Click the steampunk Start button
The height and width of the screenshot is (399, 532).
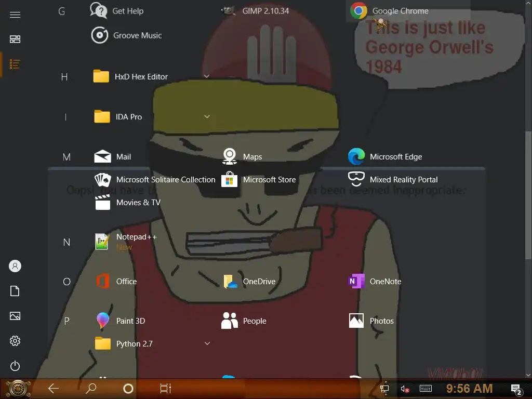[18, 389]
